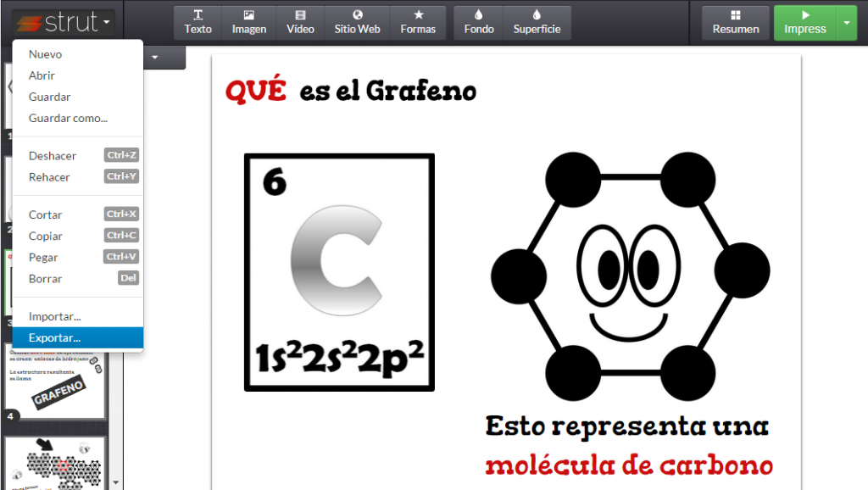
Task: Add a video using the Video tool
Action: [x=300, y=22]
